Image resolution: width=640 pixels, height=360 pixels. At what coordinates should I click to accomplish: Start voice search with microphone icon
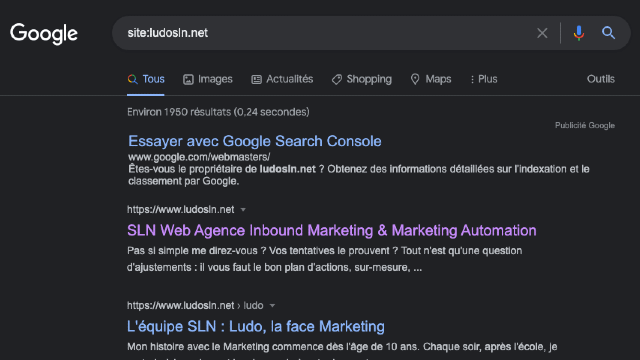tap(578, 33)
